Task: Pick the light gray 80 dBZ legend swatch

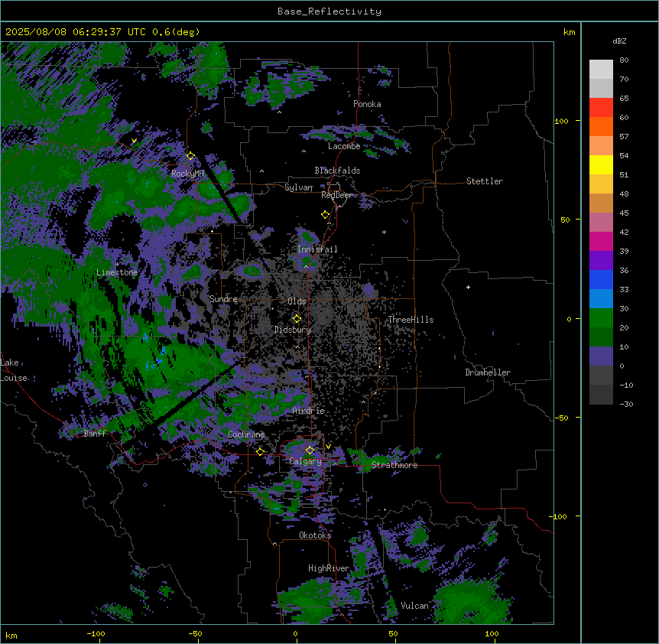Action: pos(601,70)
